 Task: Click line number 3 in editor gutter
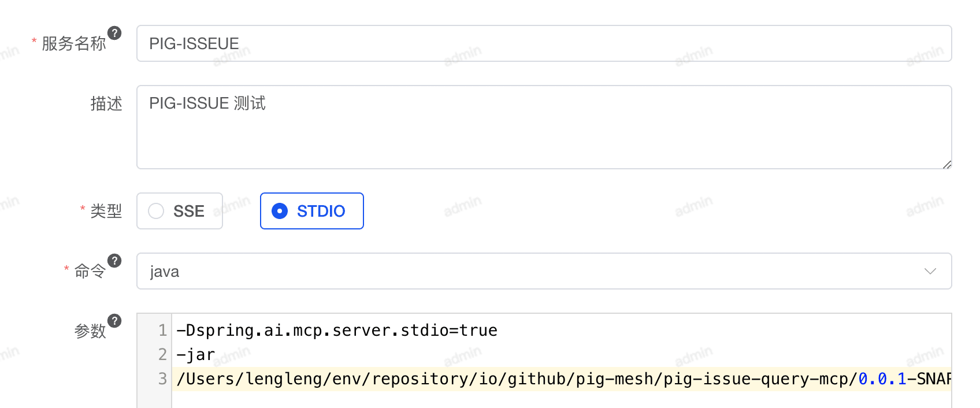click(162, 379)
